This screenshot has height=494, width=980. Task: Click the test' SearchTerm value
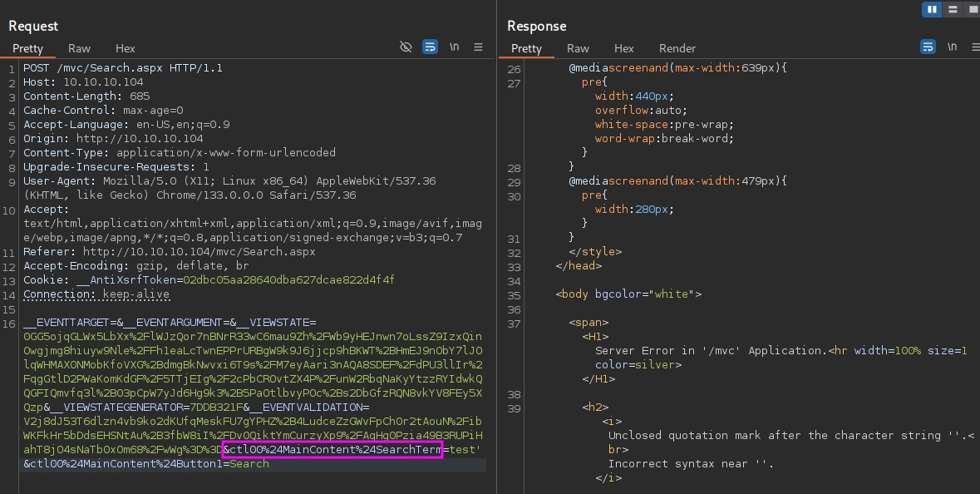[x=465, y=450]
